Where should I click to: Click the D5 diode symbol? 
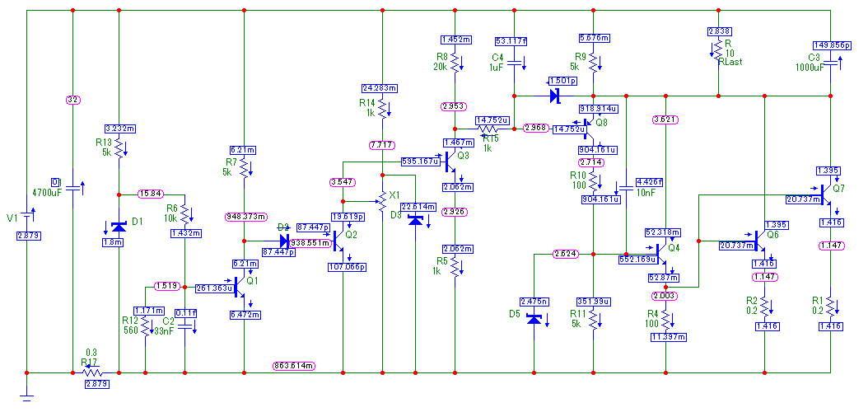pyautogui.click(x=534, y=319)
